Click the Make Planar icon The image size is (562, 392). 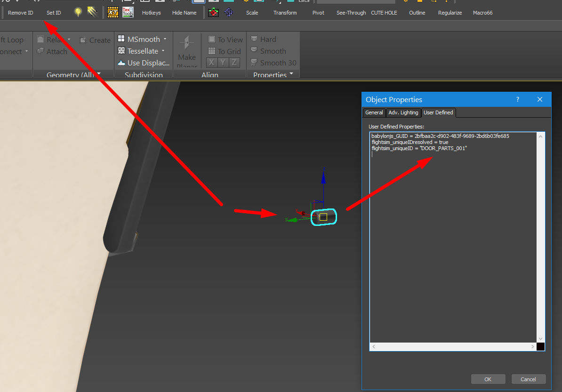coord(187,43)
